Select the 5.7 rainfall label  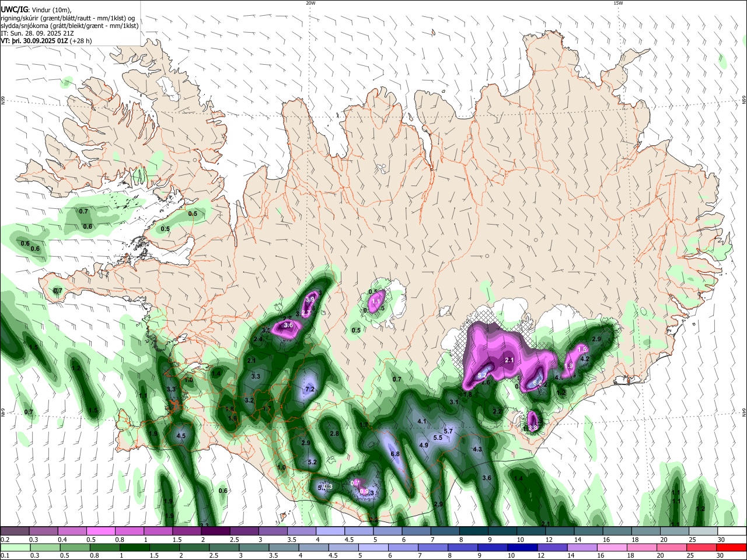tap(448, 431)
